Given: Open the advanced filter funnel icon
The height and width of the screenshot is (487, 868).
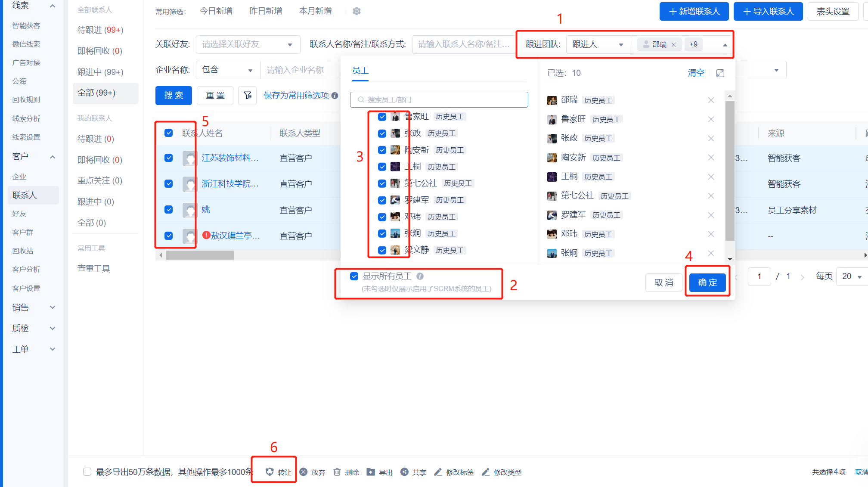Looking at the screenshot, I should (248, 95).
